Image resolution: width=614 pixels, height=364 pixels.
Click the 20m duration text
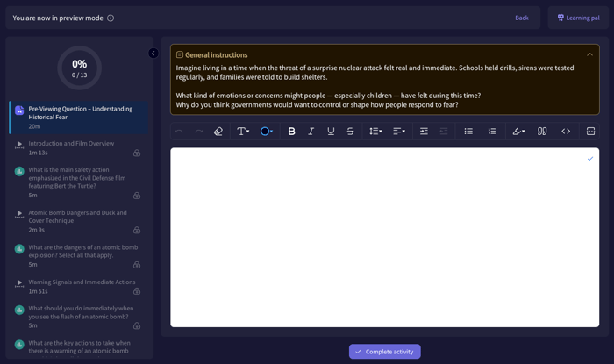pyautogui.click(x=34, y=126)
